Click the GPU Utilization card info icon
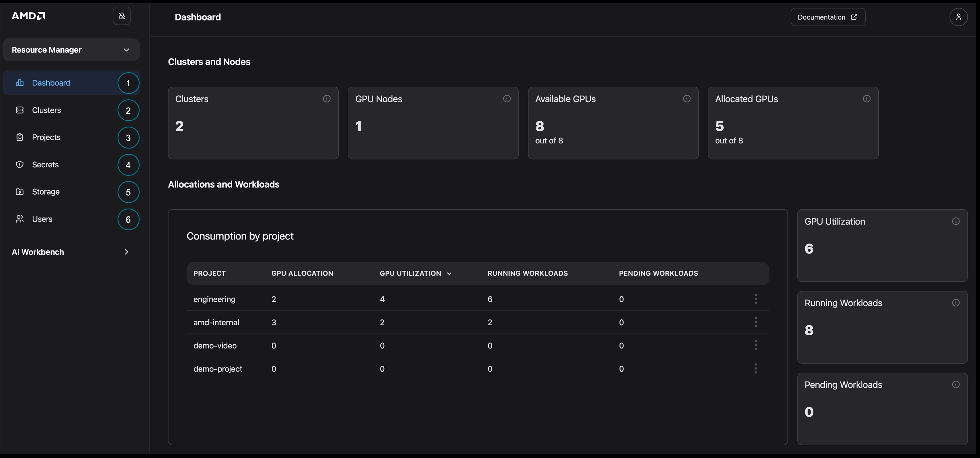Image resolution: width=980 pixels, height=458 pixels. pyautogui.click(x=956, y=221)
